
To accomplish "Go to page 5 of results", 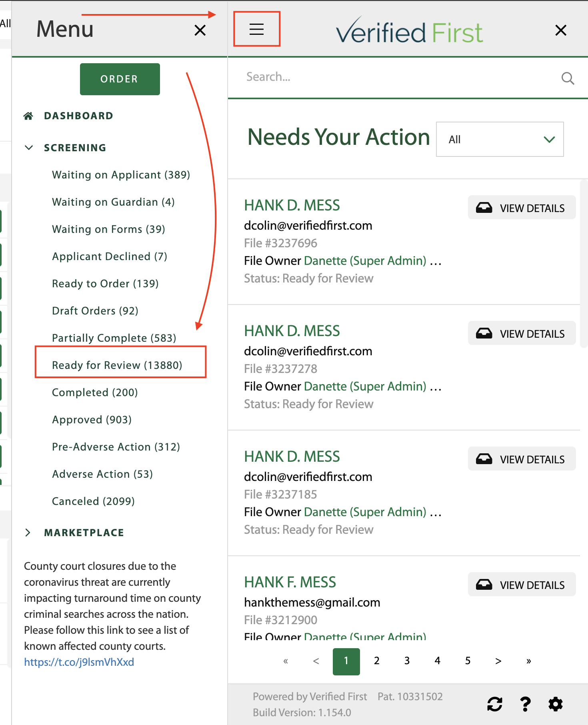I will (468, 661).
